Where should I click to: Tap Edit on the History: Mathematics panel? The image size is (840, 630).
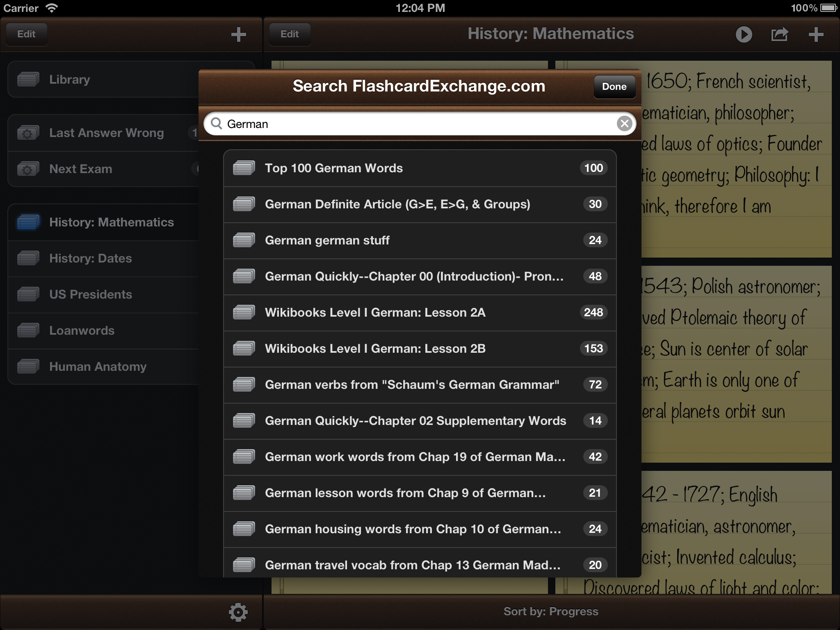coord(290,34)
